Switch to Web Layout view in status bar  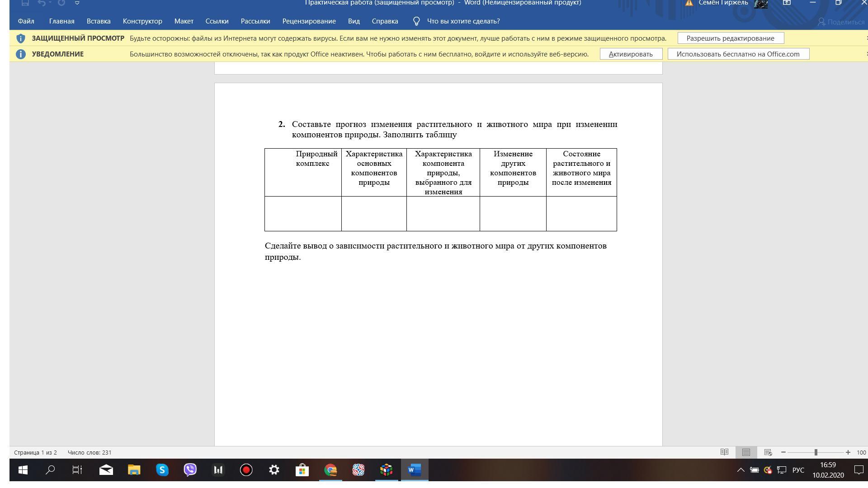768,452
